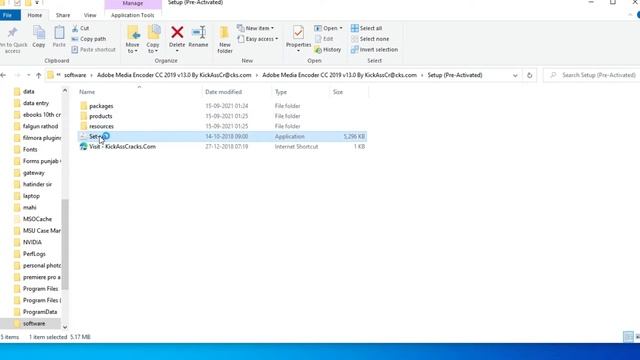Screen dimensions: 640x360
Task: Open data entry folder in sidebar
Action: (x=36, y=103)
